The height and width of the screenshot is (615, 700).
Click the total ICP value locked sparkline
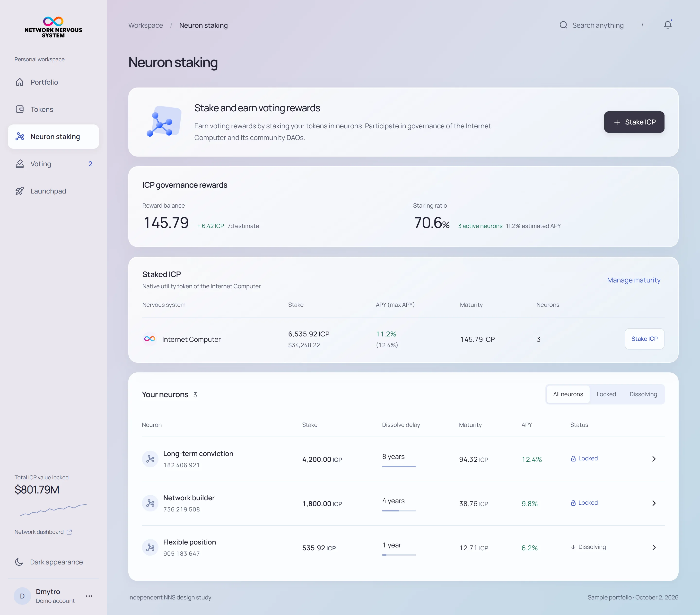coord(53,510)
